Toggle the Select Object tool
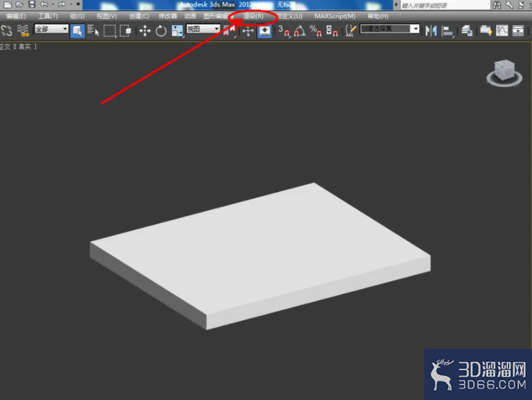Image resolution: width=532 pixels, height=400 pixels. pyautogui.click(x=77, y=30)
